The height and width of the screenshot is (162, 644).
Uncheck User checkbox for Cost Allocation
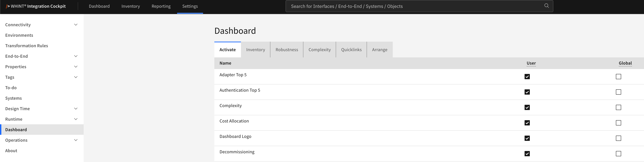[527, 123]
